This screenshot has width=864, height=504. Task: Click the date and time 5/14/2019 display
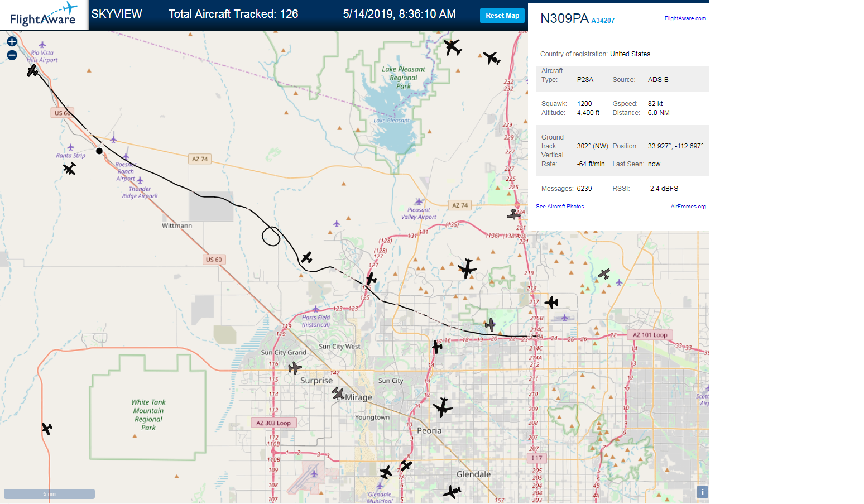(400, 14)
